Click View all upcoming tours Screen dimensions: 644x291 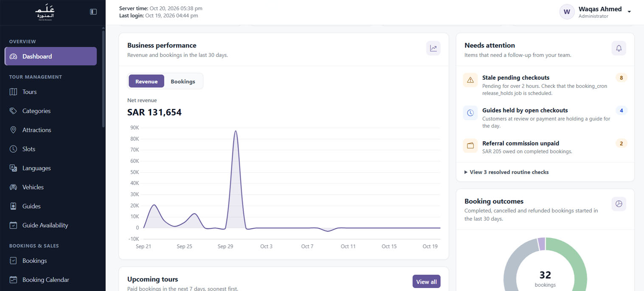click(x=426, y=282)
